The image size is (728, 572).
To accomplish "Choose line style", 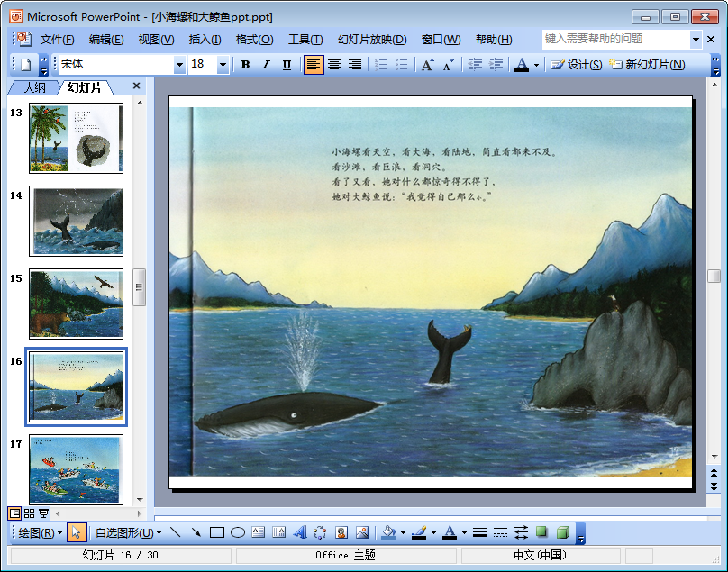I will click(479, 532).
